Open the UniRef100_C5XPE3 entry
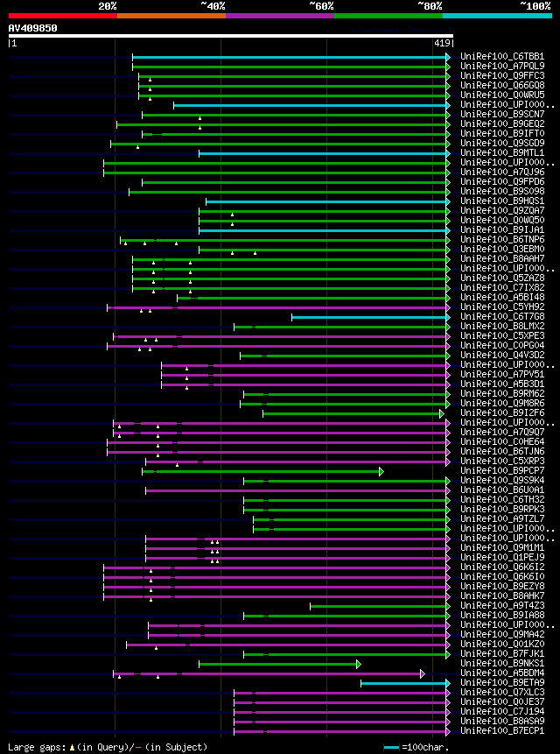560x754 pixels. (502, 336)
